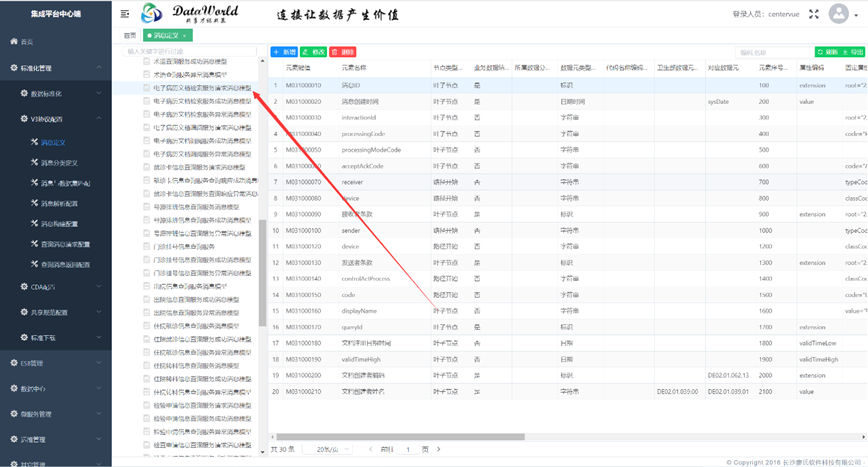Go to next page arrow
868x467 pixels.
(438, 449)
